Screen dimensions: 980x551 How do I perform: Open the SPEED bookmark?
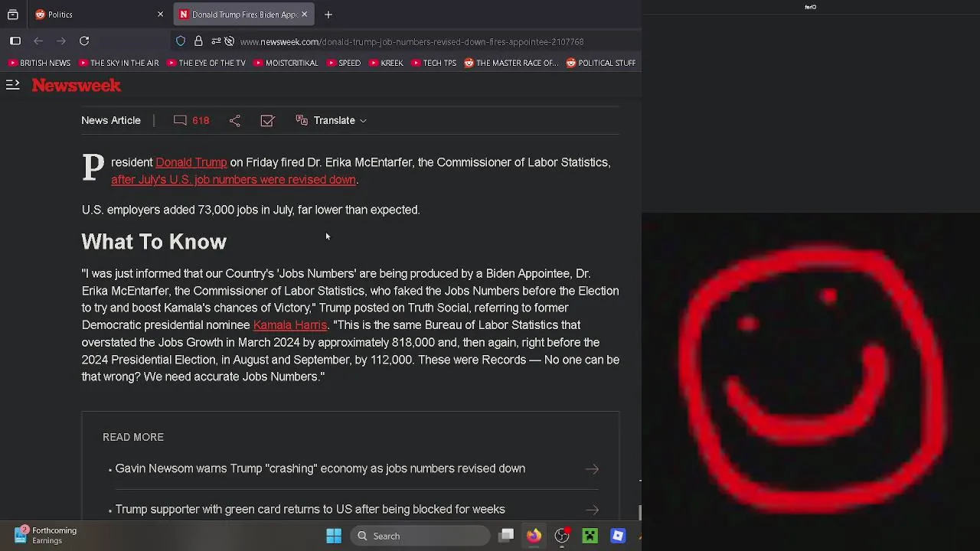click(x=344, y=63)
